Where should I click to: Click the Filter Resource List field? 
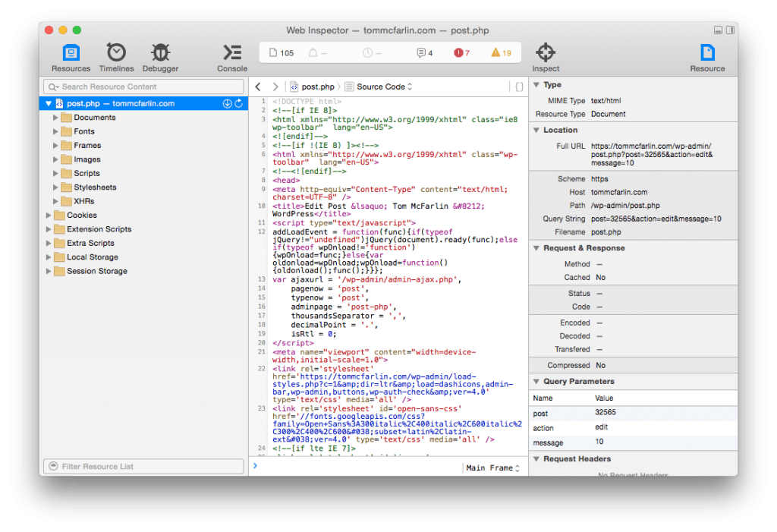[143, 467]
